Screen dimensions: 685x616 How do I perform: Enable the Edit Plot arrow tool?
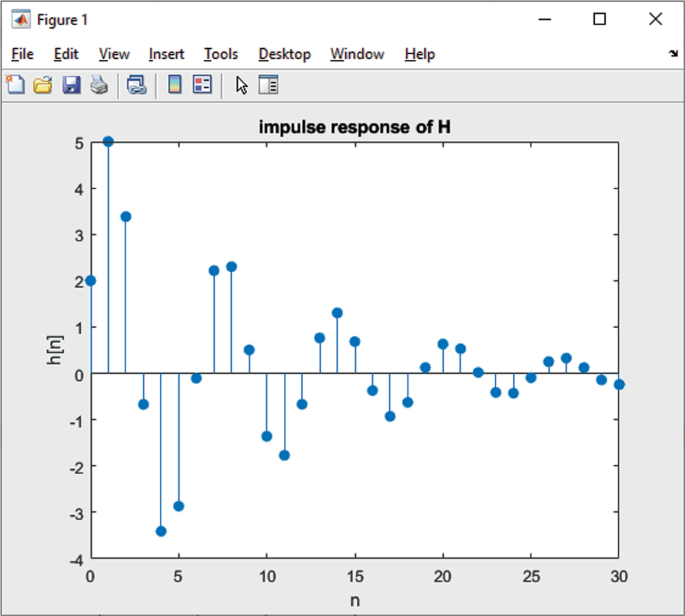pyautogui.click(x=241, y=86)
